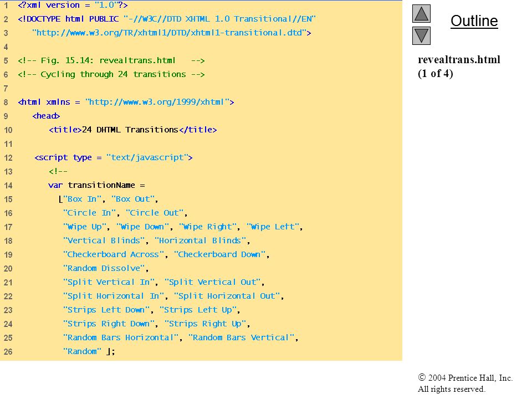Click the "Wipe Right" string

[208, 227]
